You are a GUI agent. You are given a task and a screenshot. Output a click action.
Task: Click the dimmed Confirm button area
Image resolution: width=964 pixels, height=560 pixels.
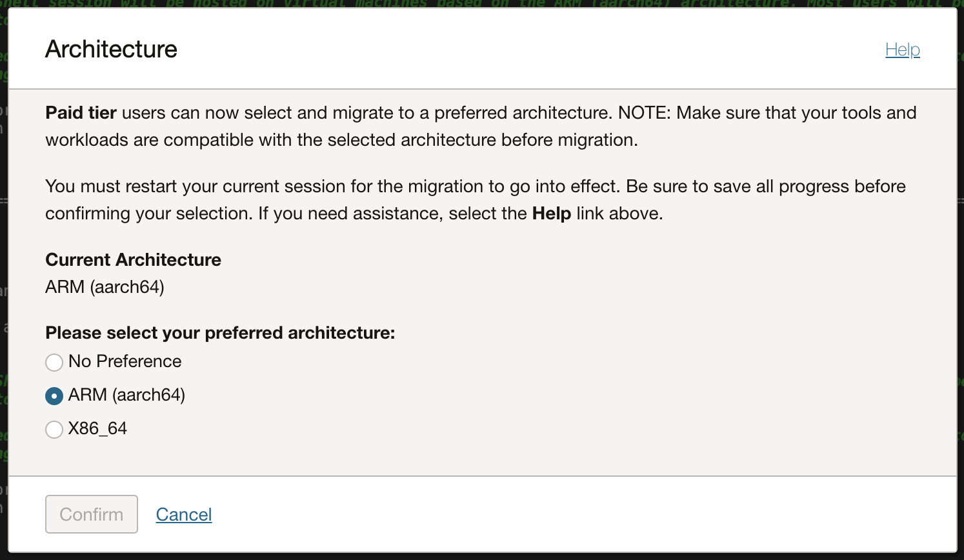point(91,514)
